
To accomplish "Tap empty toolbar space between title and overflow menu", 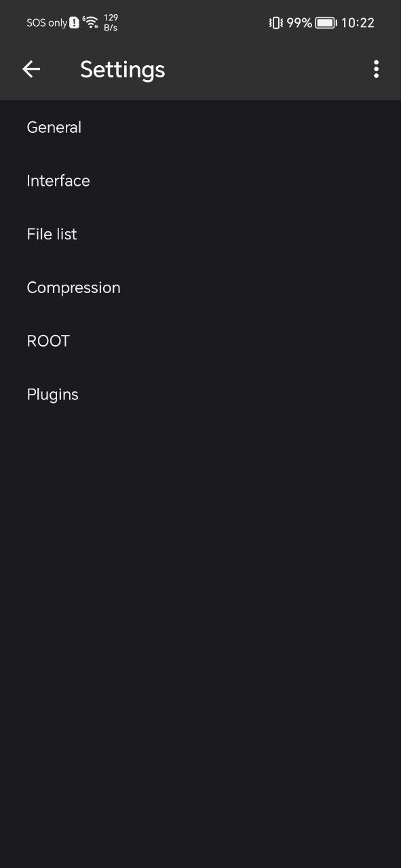I will (x=265, y=69).
